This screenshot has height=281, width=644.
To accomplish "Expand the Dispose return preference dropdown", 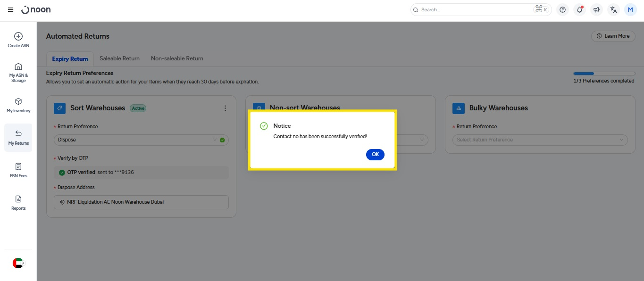I will point(141,140).
